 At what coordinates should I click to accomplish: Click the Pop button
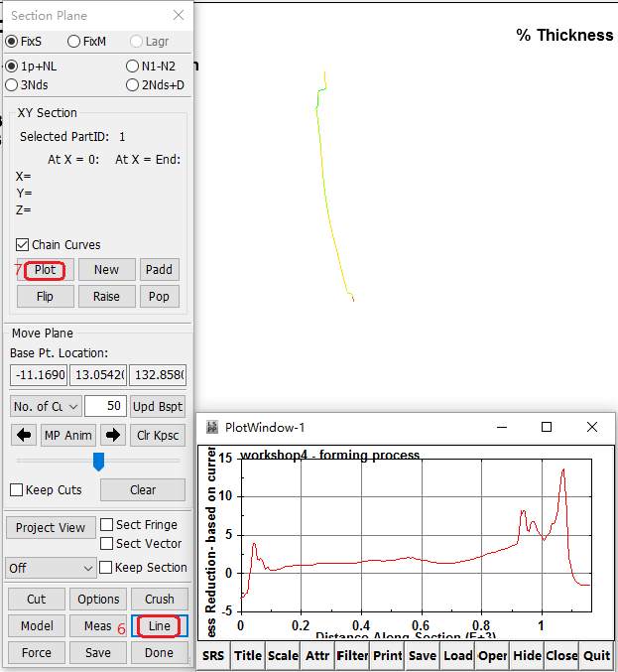(x=160, y=297)
